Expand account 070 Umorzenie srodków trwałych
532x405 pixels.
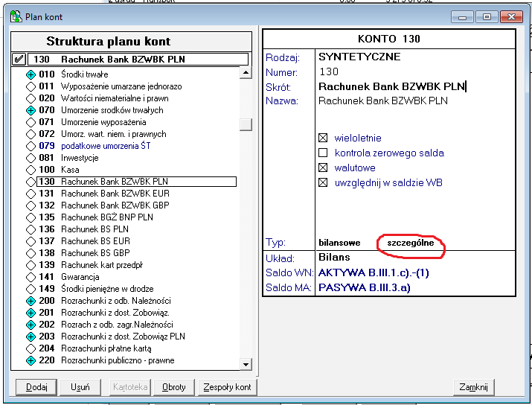tap(31, 110)
